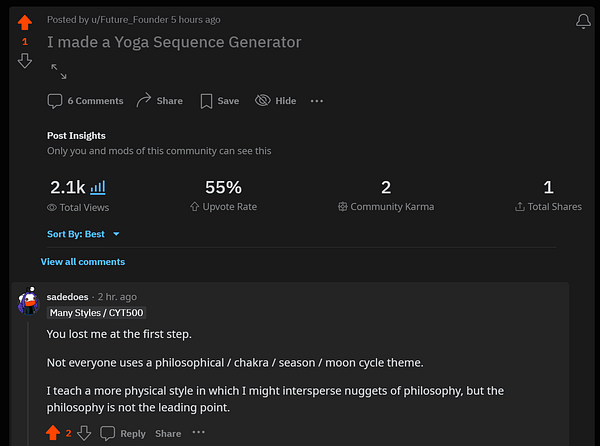Reply to sadedoes' comment

[x=123, y=433]
